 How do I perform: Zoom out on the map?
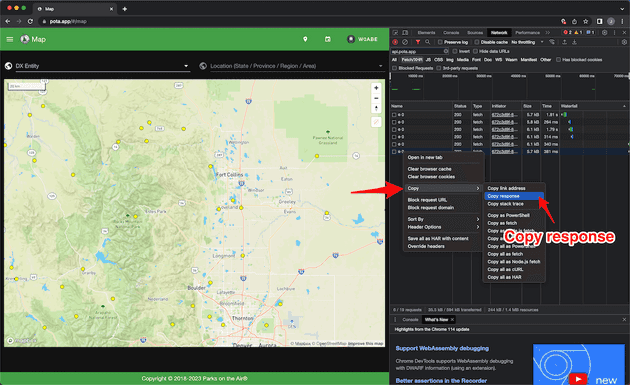click(x=376, y=98)
